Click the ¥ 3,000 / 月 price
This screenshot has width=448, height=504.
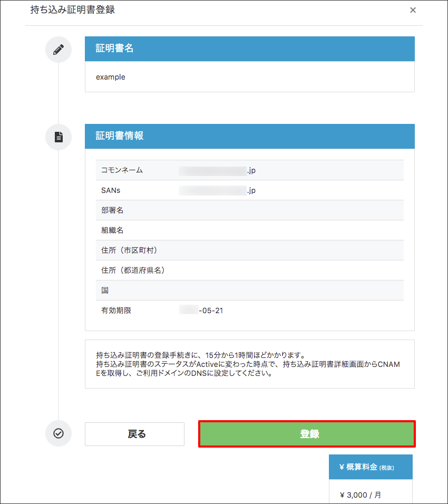[361, 495]
